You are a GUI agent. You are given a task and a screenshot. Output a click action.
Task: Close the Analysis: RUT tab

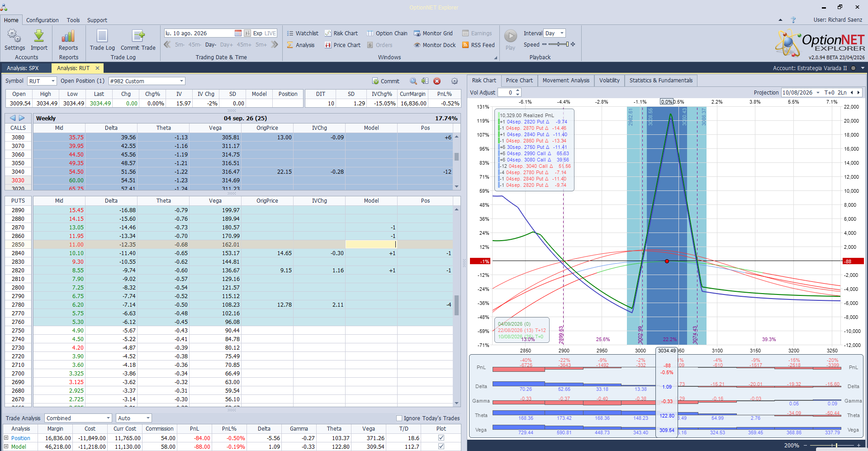click(97, 68)
